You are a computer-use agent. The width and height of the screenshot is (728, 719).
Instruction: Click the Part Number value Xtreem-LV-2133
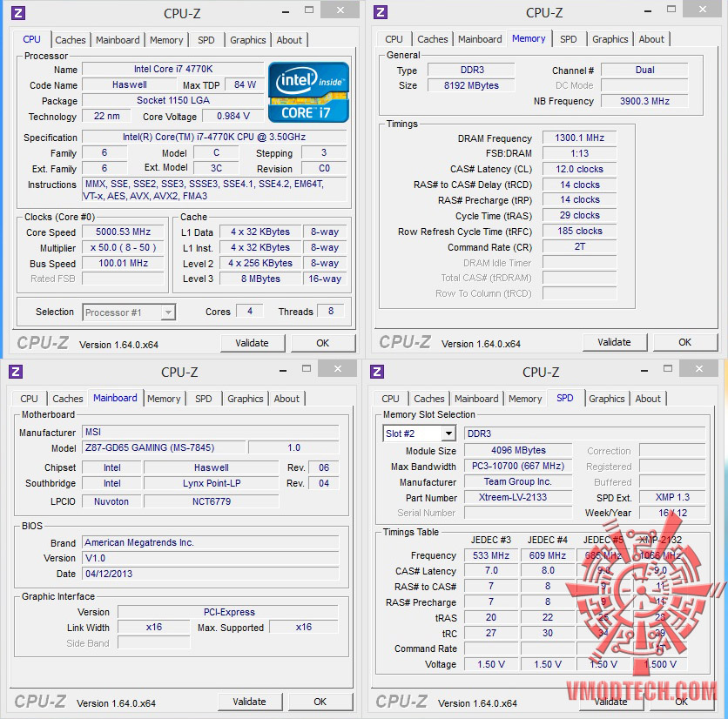coord(518,497)
